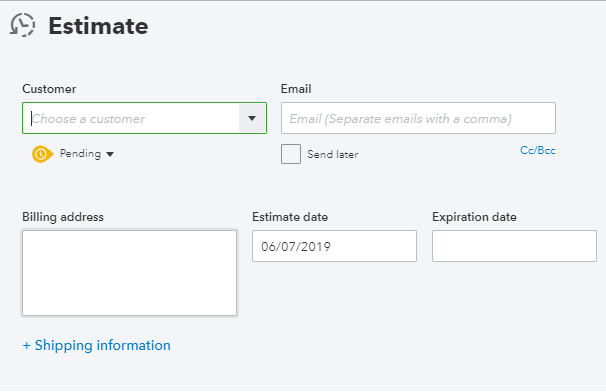Viewport: 606px width, 392px height.
Task: Click the Estimate date field 06/07/2019
Action: pos(334,246)
